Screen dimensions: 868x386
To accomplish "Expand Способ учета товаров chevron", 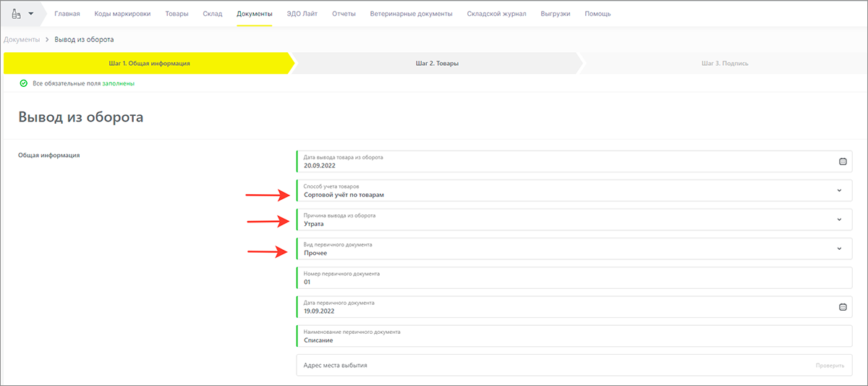I will pos(839,190).
